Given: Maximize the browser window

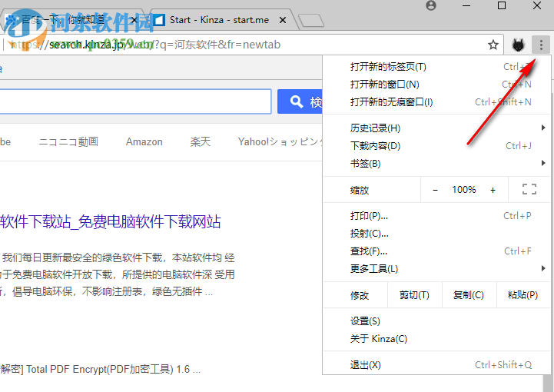Looking at the screenshot, I should 501,5.
